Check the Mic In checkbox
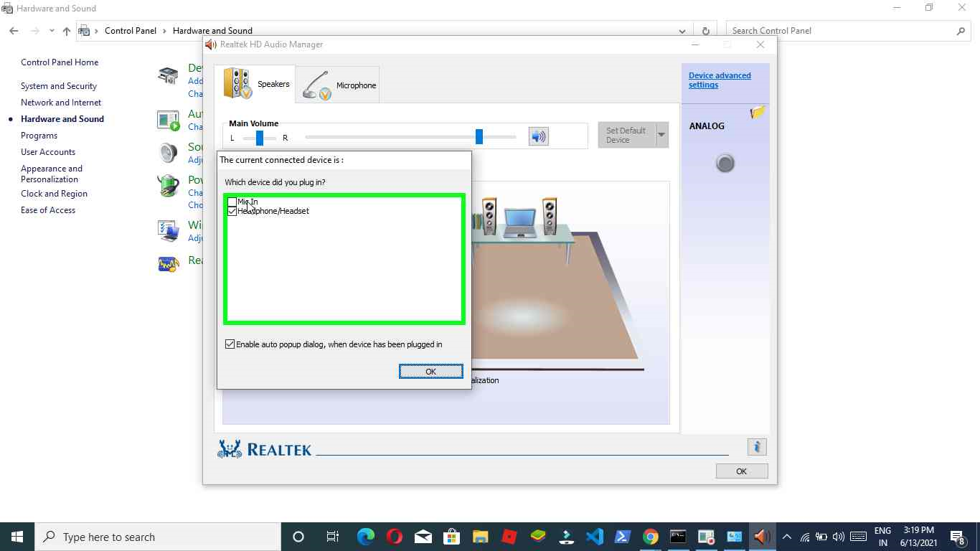980x551 pixels. [x=232, y=202]
